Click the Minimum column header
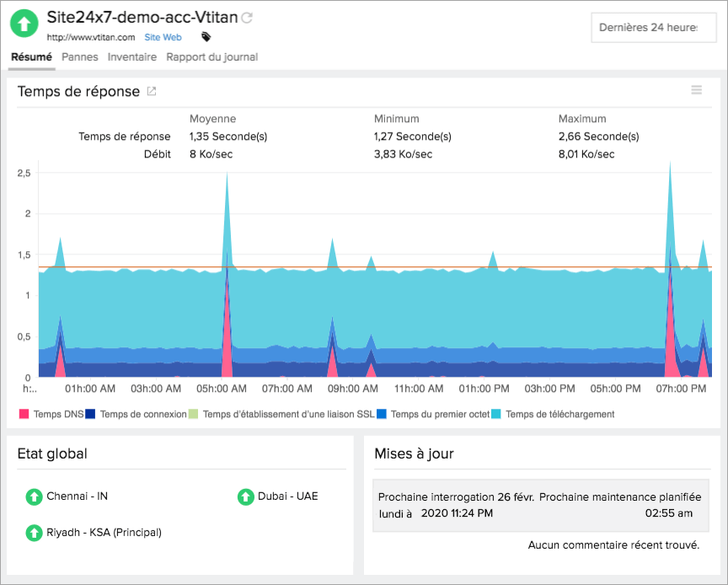This screenshot has height=585, width=728. pyautogui.click(x=397, y=119)
